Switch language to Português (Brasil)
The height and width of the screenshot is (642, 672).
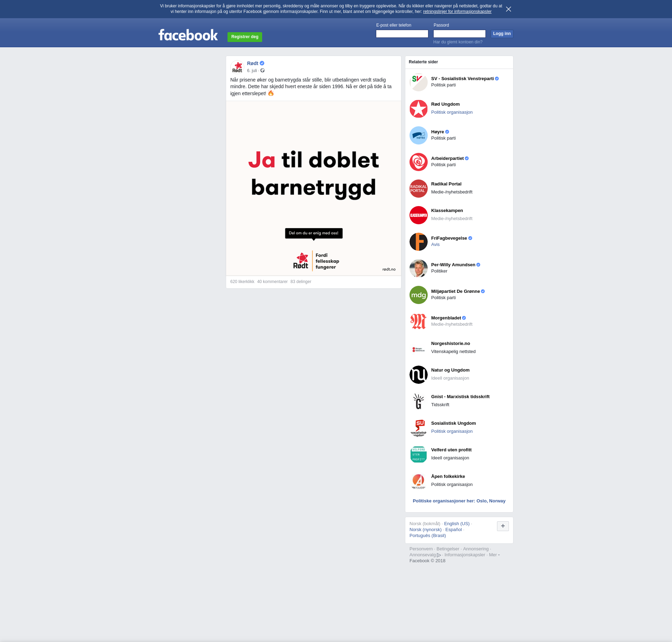click(x=427, y=536)
